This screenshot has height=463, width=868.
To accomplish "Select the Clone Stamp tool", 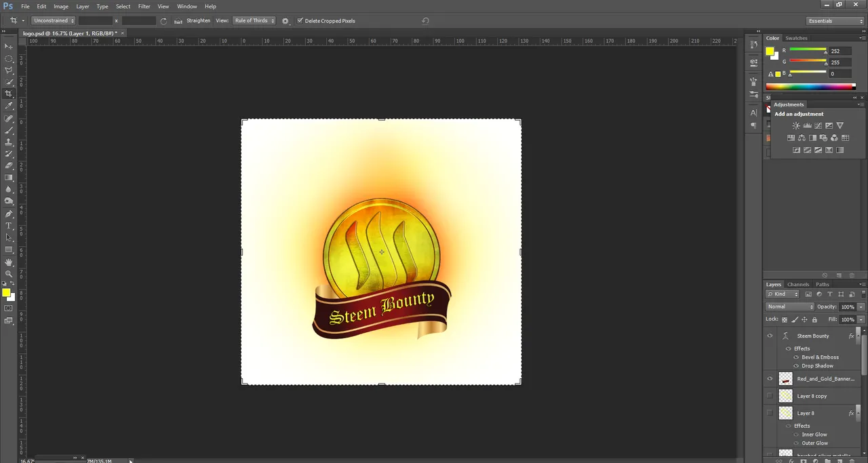I will [9, 142].
